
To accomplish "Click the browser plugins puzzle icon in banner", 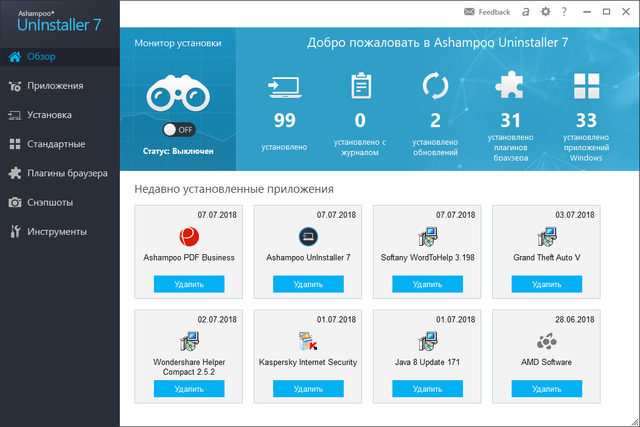I will pos(509,85).
